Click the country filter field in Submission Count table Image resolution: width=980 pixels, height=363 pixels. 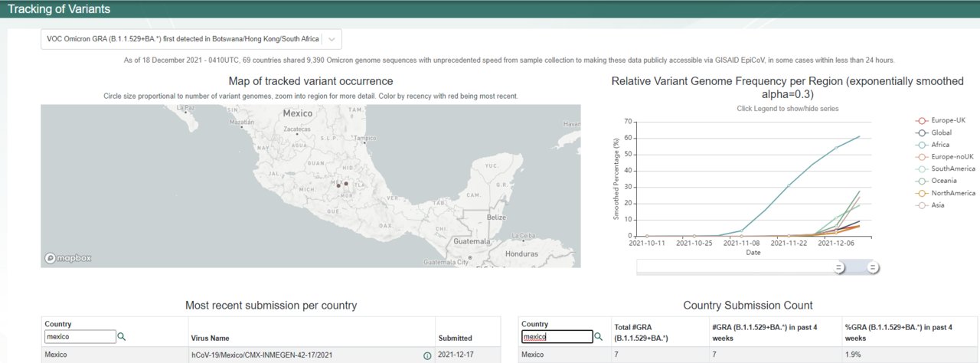(x=557, y=336)
